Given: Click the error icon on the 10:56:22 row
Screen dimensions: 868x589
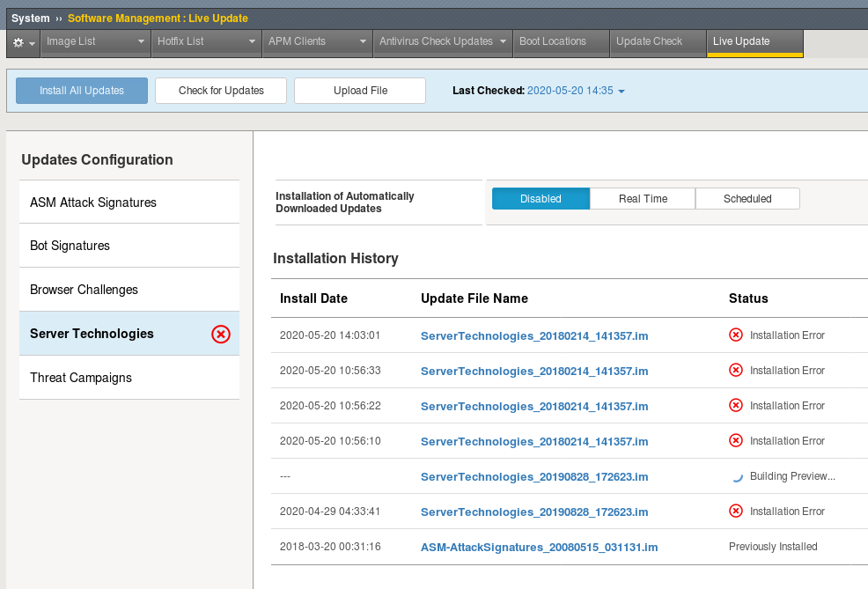Looking at the screenshot, I should pyautogui.click(x=735, y=406).
